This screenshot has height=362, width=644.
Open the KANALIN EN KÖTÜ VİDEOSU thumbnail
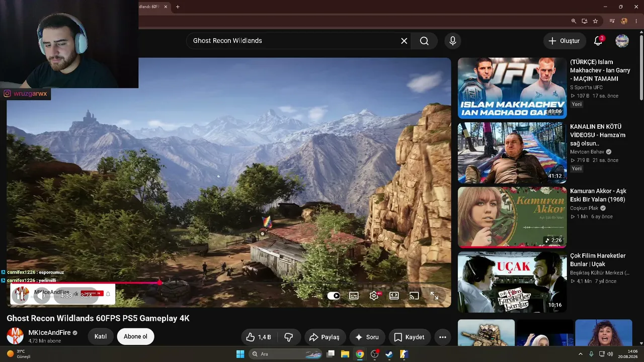(x=512, y=153)
